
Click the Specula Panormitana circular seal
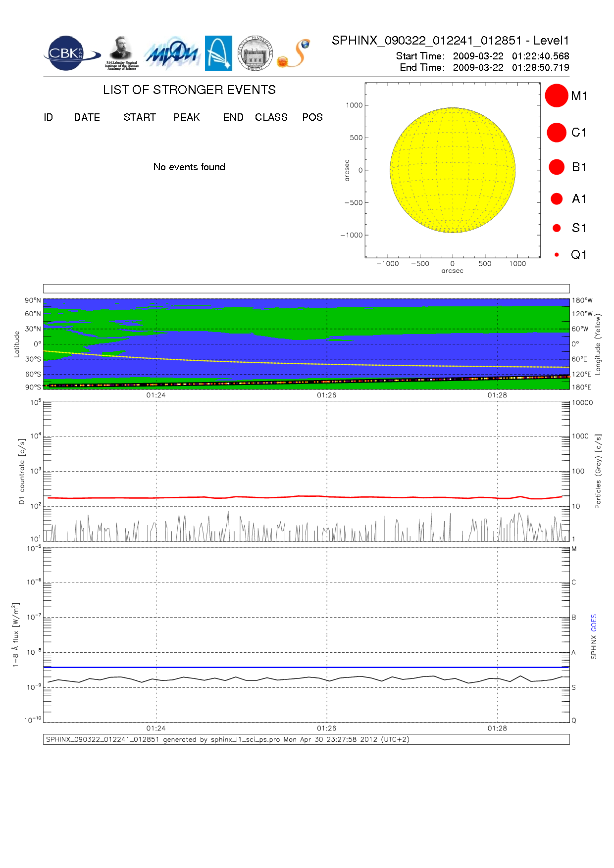(x=255, y=53)
